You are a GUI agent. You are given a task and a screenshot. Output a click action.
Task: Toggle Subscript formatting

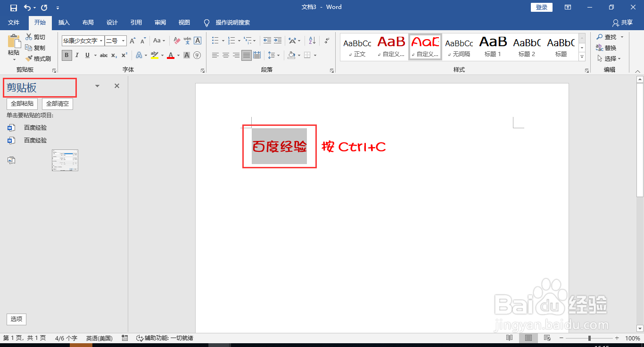(114, 55)
